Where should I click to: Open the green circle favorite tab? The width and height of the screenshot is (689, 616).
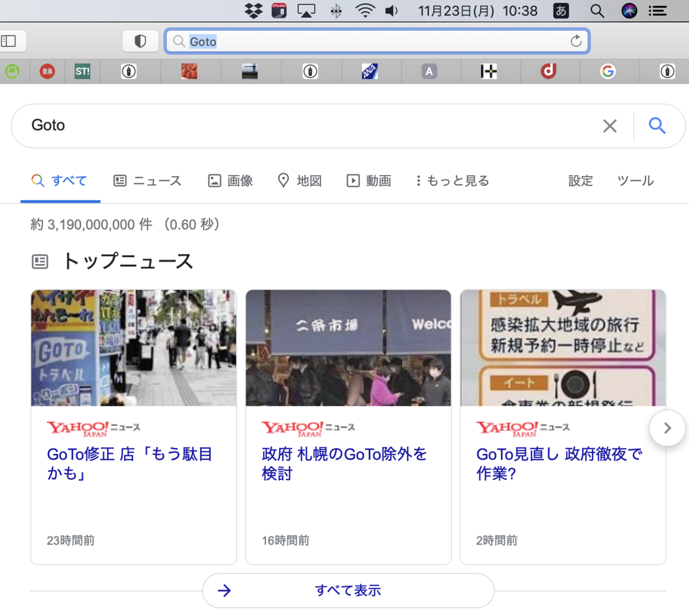coord(12,71)
